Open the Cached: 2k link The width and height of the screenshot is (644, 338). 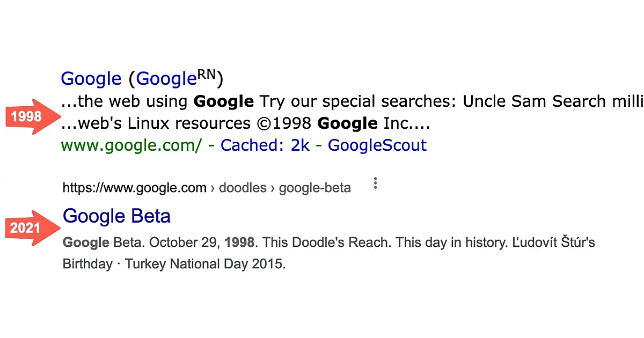tap(265, 145)
